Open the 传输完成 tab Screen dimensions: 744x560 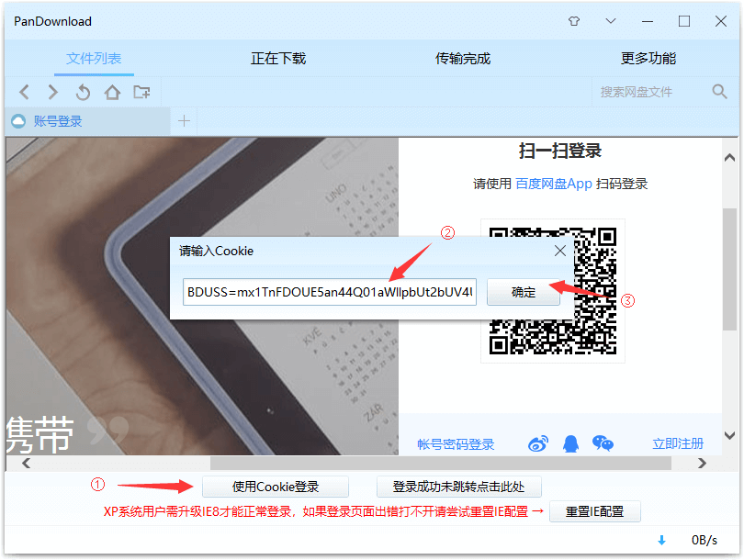pos(462,57)
